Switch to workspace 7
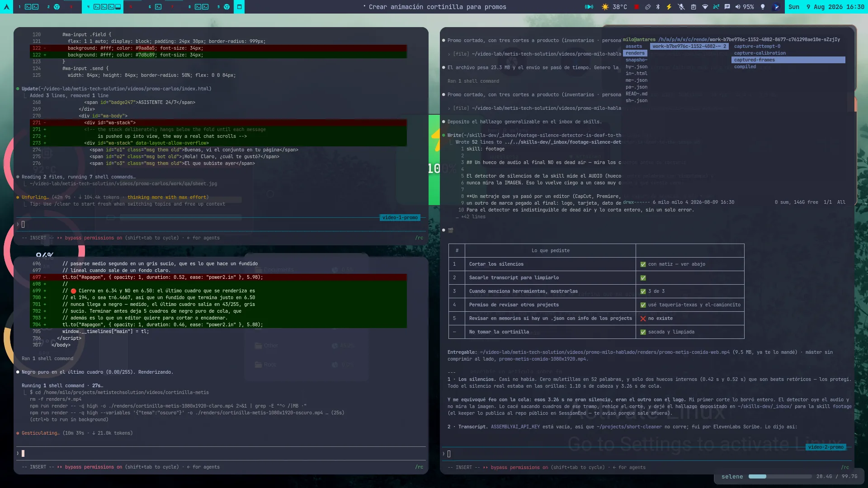868x488 pixels. (172, 7)
